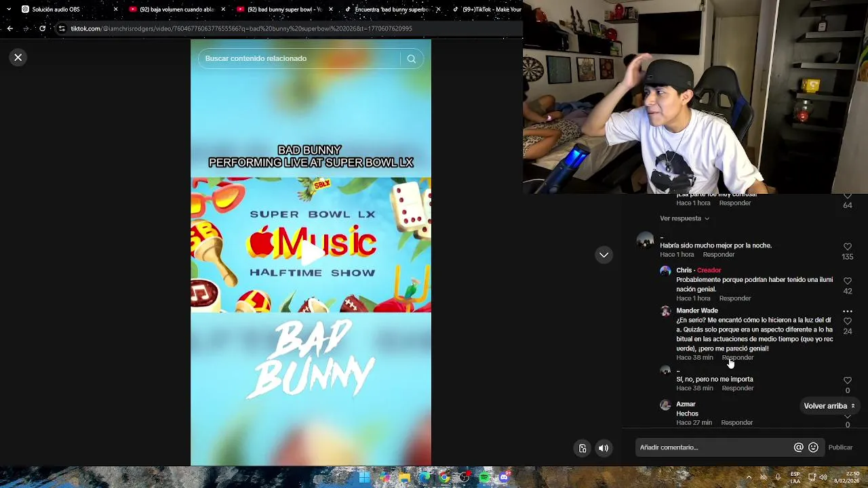The width and height of the screenshot is (868, 488).
Task: Click Azmar's avatar thumbnail
Action: click(x=665, y=405)
